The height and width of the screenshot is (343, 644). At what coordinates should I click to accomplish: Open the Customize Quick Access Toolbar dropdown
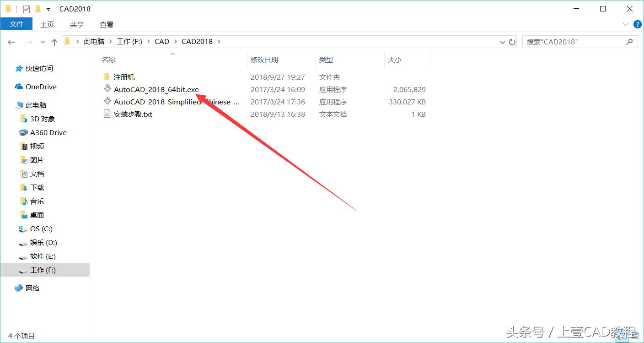click(x=47, y=8)
